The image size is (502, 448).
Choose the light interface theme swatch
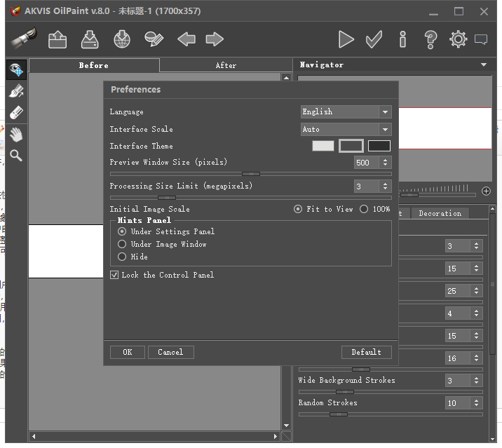(x=323, y=146)
